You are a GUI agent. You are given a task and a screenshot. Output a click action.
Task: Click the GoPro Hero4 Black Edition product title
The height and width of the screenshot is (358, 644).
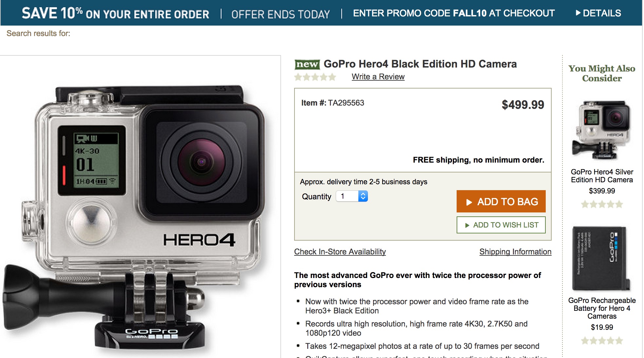pyautogui.click(x=420, y=64)
